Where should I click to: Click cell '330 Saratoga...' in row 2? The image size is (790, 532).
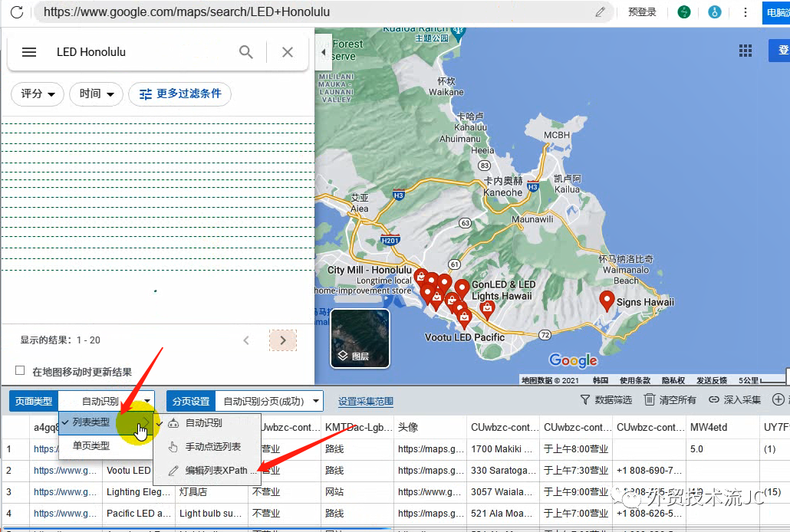(x=503, y=471)
